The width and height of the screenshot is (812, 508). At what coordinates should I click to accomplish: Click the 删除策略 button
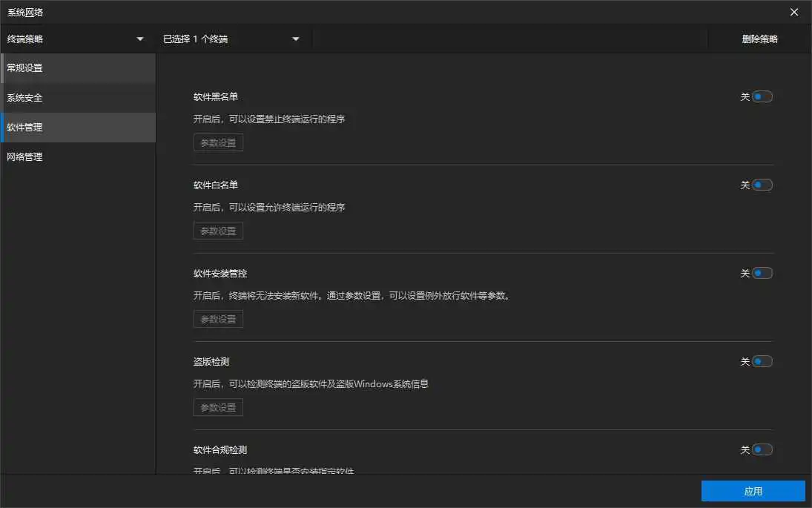click(759, 39)
